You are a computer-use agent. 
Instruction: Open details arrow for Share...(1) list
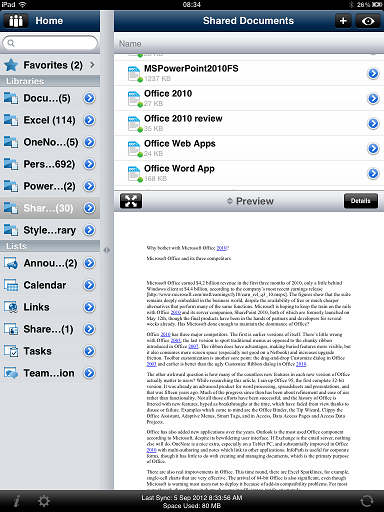[x=89, y=329]
